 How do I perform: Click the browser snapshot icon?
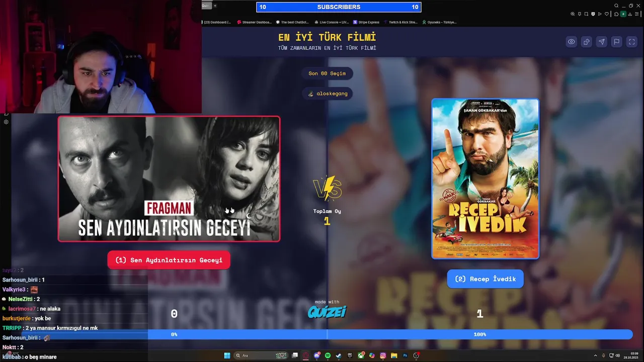(586, 14)
